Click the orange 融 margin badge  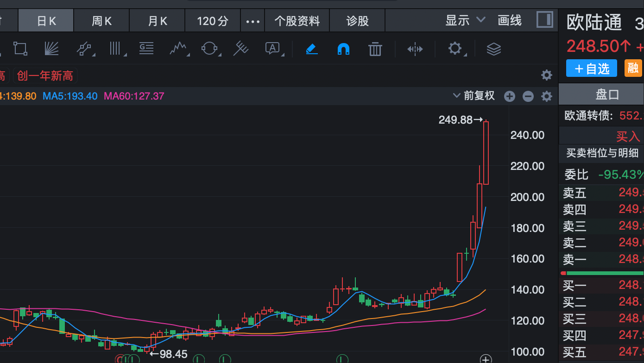633,68
